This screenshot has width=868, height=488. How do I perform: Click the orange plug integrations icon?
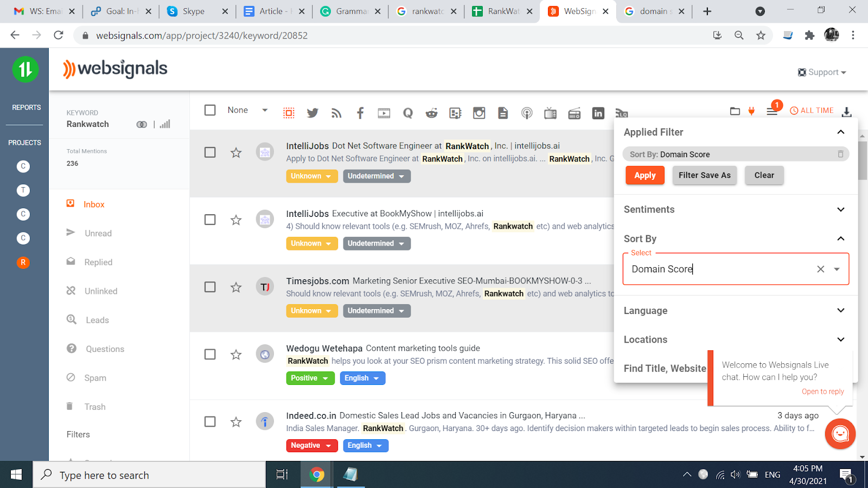tap(751, 111)
